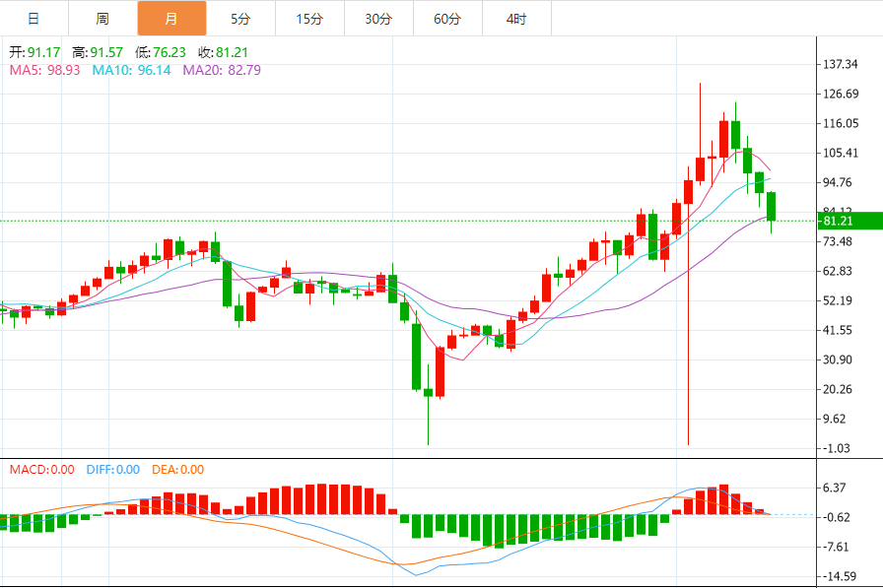Click the 137.34 price axis label
Image resolution: width=883 pixels, height=588 pixels.
[841, 64]
